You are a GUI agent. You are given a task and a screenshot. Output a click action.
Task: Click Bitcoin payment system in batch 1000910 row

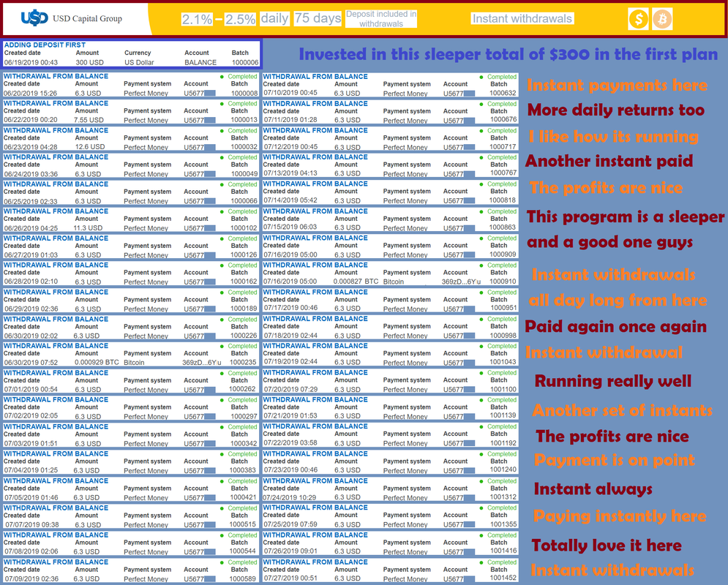pos(393,282)
